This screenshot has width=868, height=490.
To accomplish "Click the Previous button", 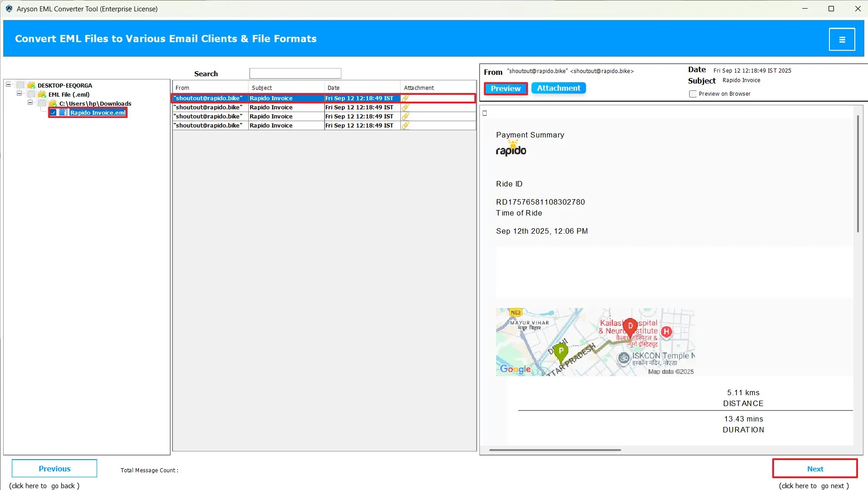I will pyautogui.click(x=54, y=469).
